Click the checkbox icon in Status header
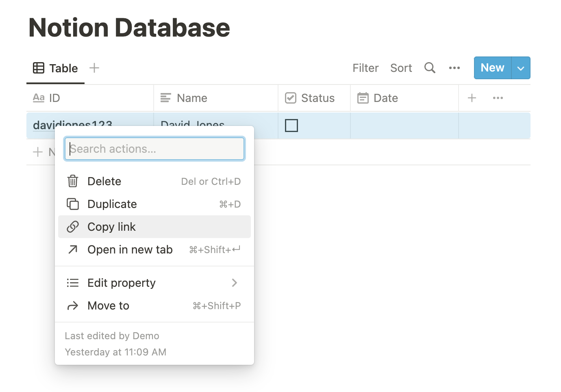Viewport: 561px width, 392px height. pyautogui.click(x=291, y=98)
